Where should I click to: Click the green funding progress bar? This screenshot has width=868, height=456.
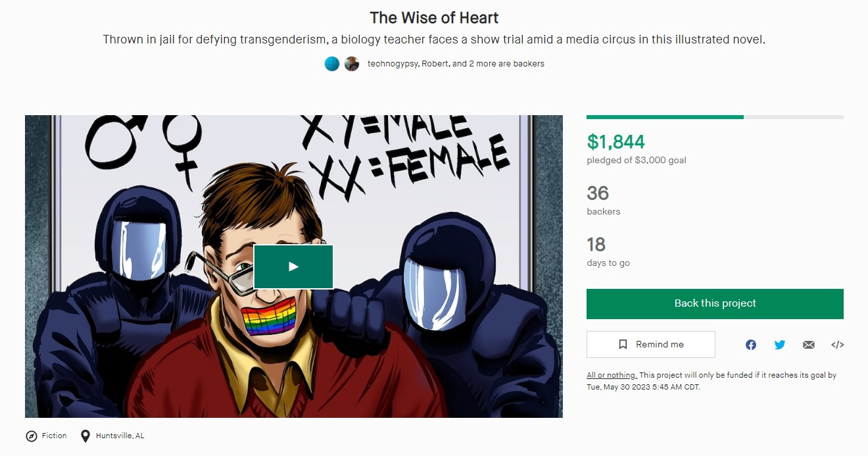coord(665,117)
